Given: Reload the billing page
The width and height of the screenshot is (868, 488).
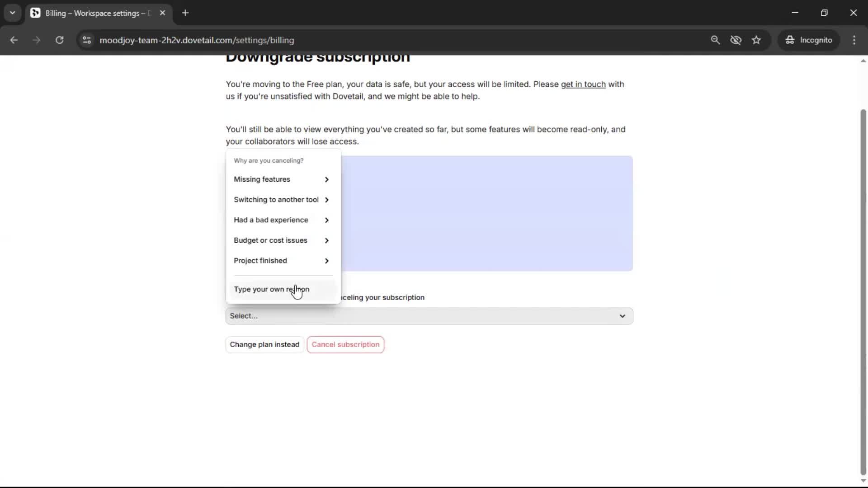Looking at the screenshot, I should [59, 40].
